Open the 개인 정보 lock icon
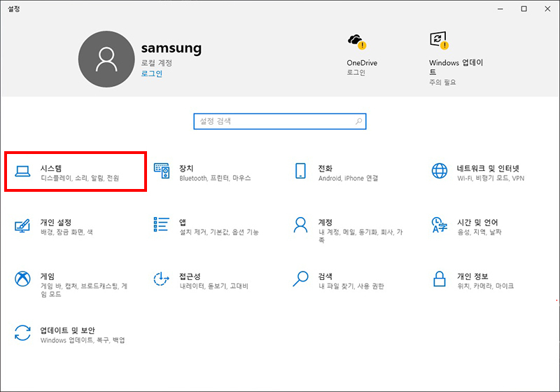This screenshot has height=392, width=560. (440, 279)
